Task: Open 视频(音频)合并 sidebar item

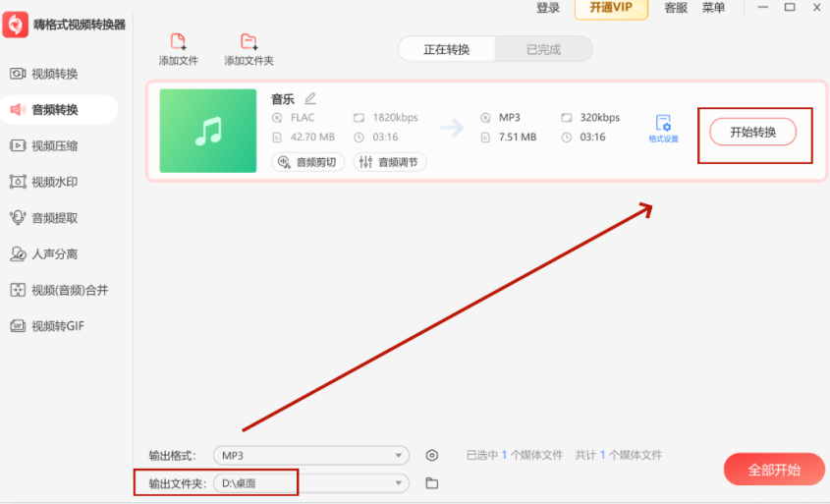Action: (59, 290)
